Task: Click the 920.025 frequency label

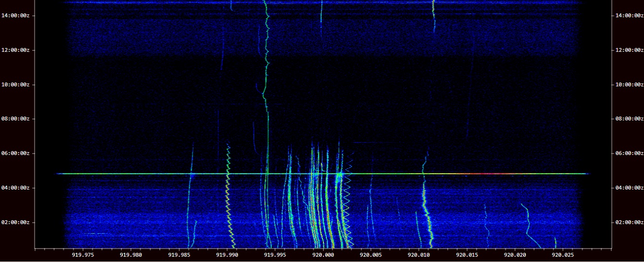Action: point(562,255)
